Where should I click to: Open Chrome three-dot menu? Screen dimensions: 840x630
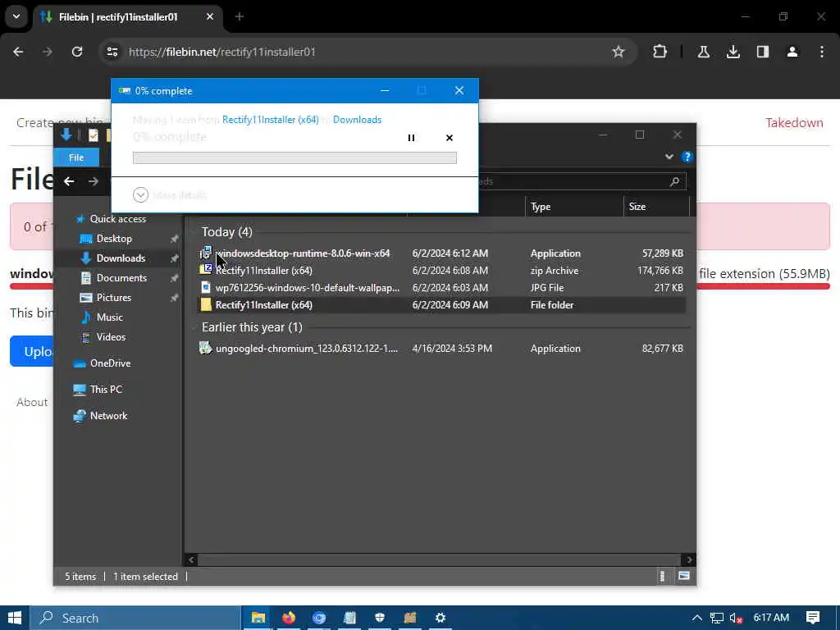click(822, 52)
